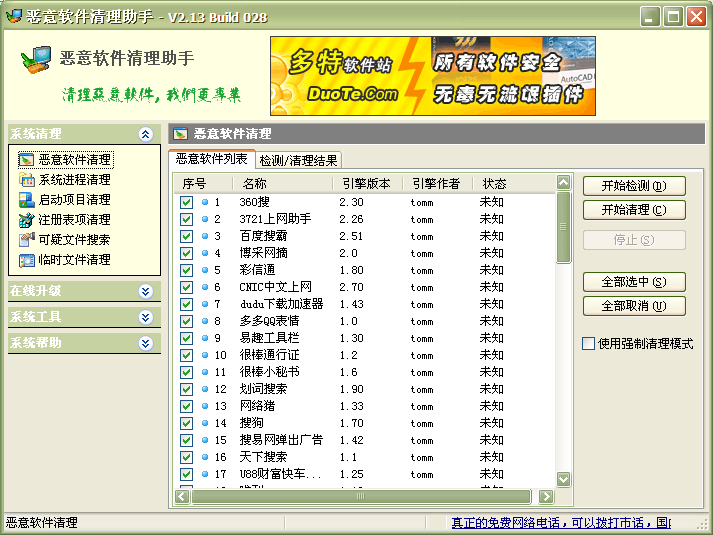Click the DuoTe.Com advertisement banner
This screenshot has width=713, height=535.
[x=433, y=76]
